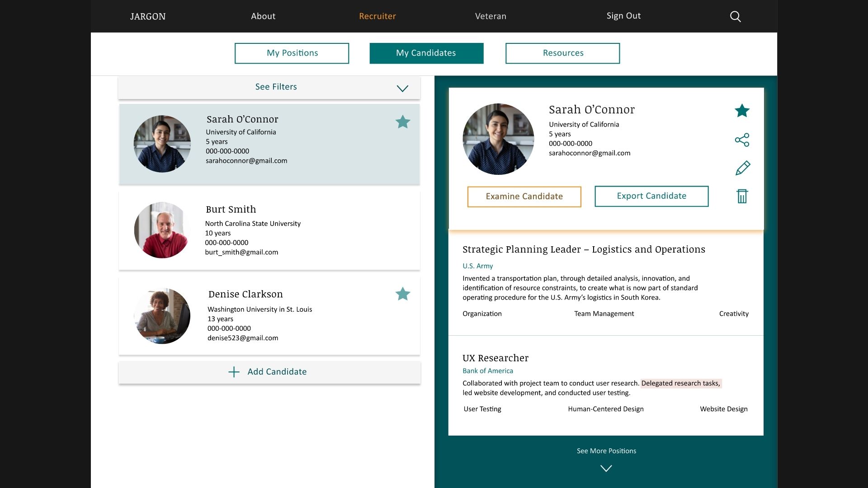This screenshot has height=488, width=868.
Task: Select Burt Smith's profile photo
Action: (162, 230)
